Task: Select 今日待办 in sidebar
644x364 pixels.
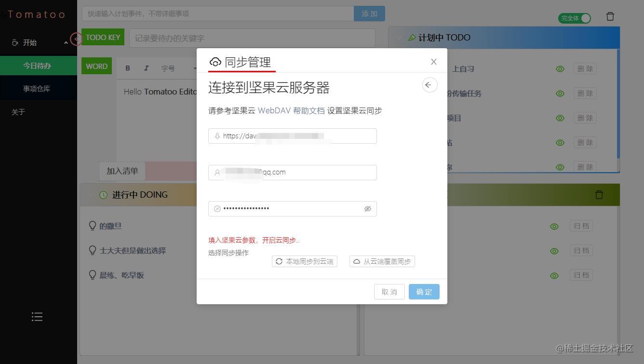Action: 39,66
